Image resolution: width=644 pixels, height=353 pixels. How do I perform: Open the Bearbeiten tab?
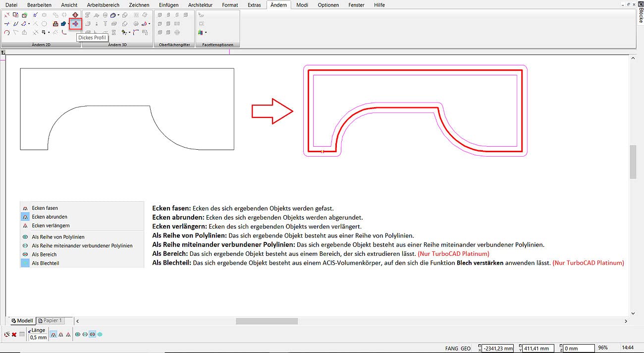pyautogui.click(x=39, y=5)
